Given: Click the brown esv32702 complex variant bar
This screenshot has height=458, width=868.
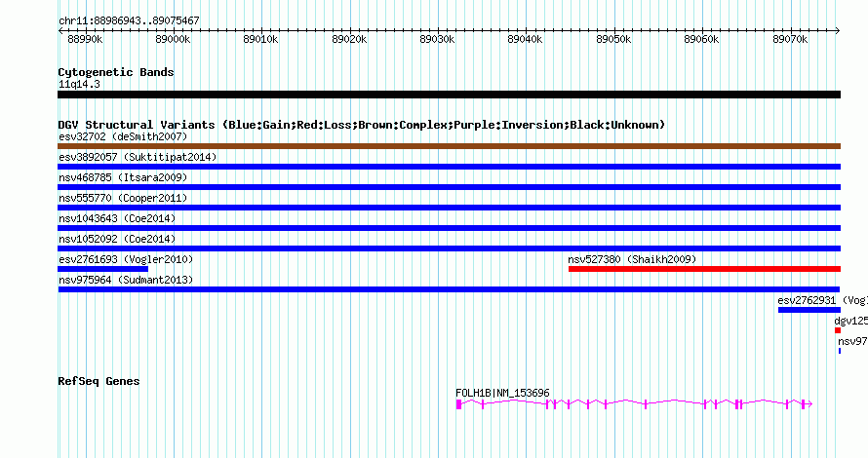Looking at the screenshot, I should [449, 146].
